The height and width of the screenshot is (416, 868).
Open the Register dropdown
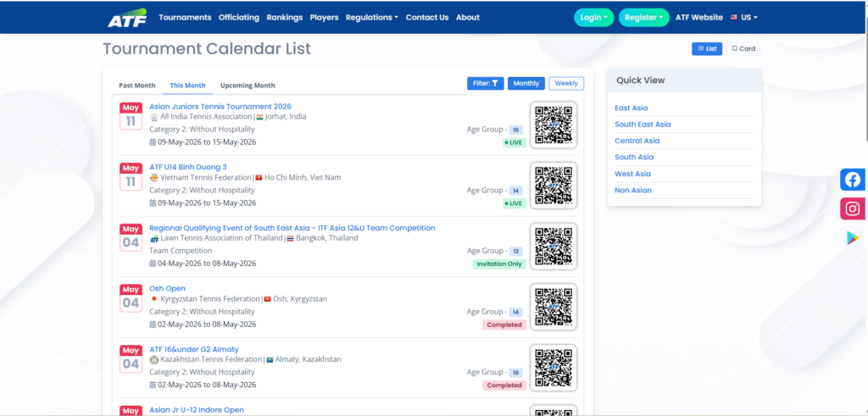(x=644, y=17)
